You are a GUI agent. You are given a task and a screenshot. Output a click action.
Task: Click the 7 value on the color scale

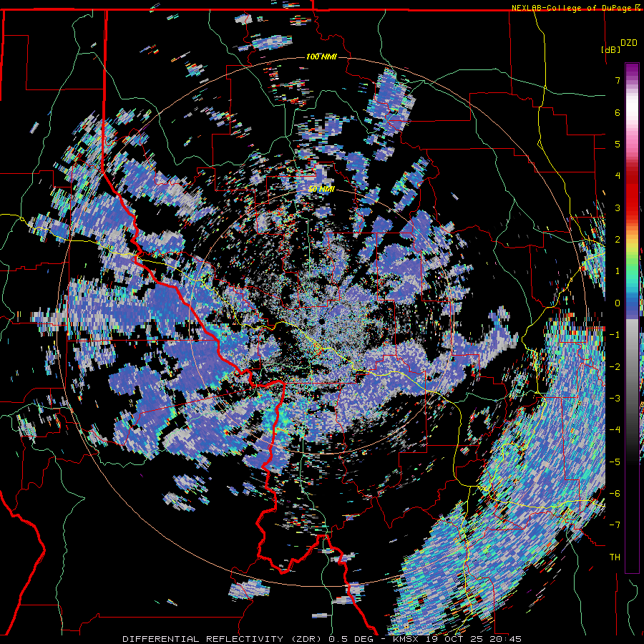[x=617, y=80]
